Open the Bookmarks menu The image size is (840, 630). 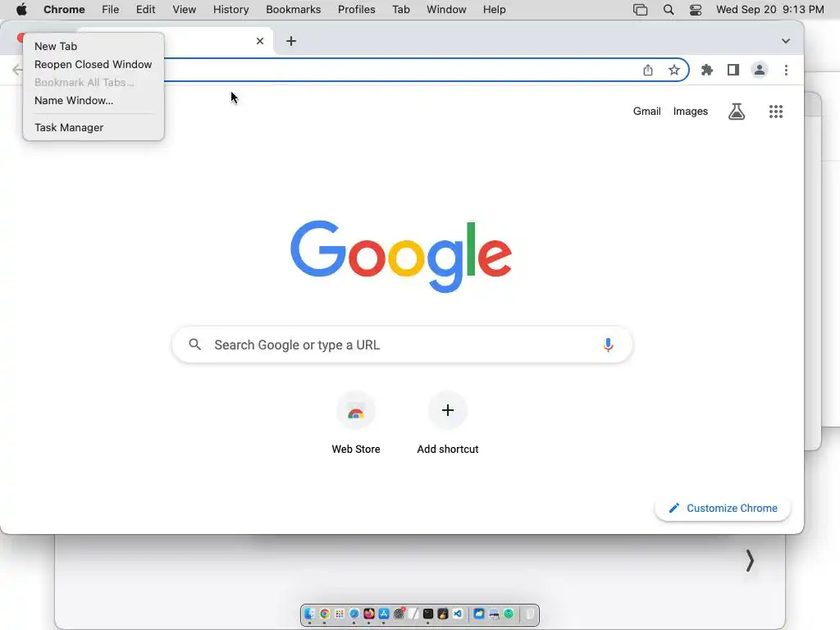coord(293,10)
